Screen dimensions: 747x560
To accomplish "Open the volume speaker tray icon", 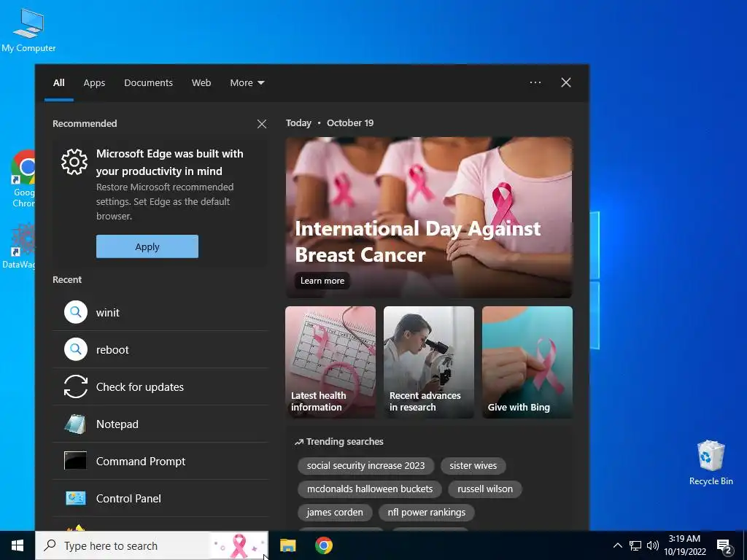I will [x=653, y=545].
